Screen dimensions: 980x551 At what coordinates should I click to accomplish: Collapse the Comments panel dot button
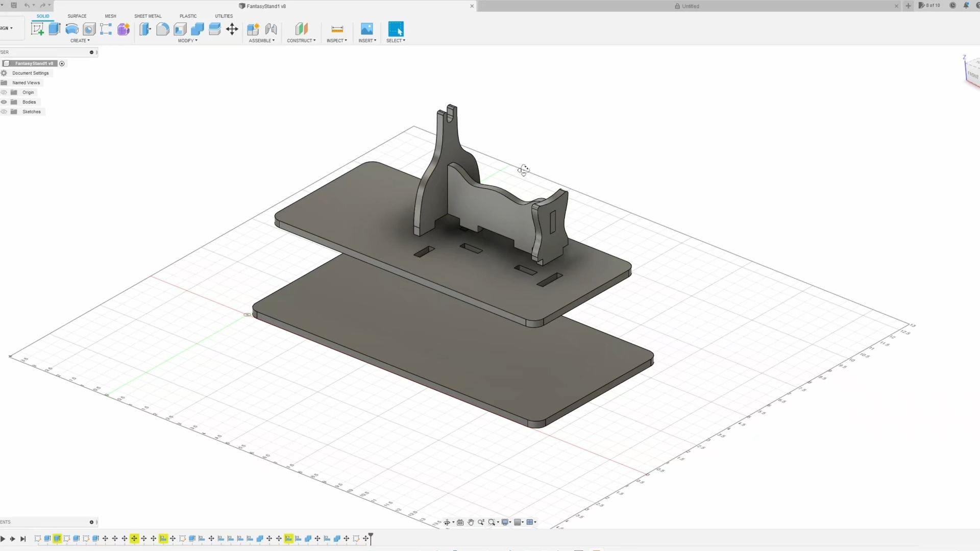(92, 522)
